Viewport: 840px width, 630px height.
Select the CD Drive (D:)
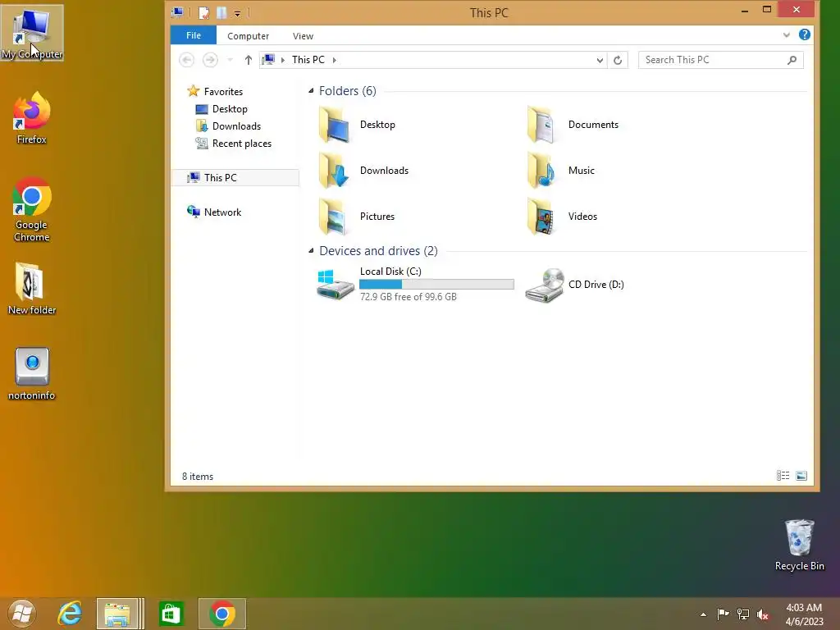(x=575, y=285)
